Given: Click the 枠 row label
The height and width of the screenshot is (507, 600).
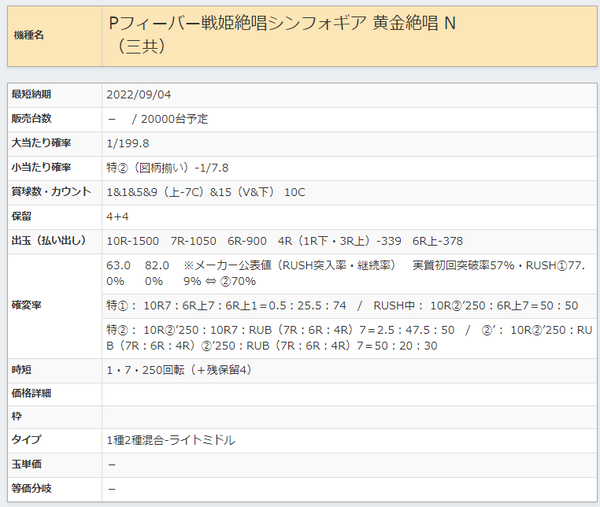Looking at the screenshot, I should click(16, 416).
